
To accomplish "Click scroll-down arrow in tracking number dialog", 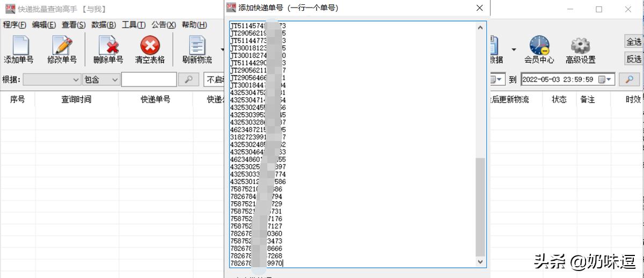I will click(480, 261).
